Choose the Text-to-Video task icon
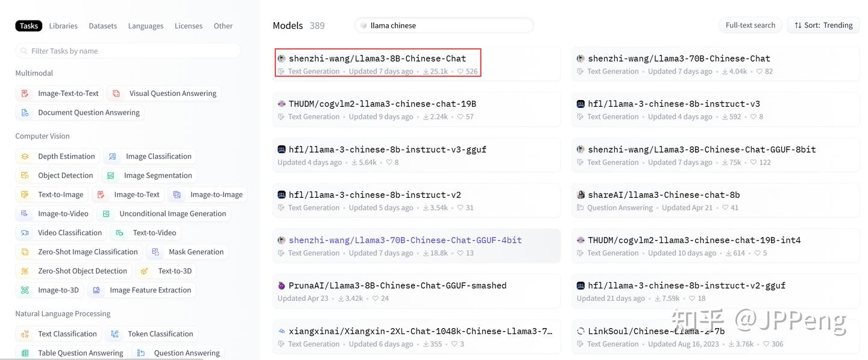Image resolution: width=868 pixels, height=360 pixels. 120,233
